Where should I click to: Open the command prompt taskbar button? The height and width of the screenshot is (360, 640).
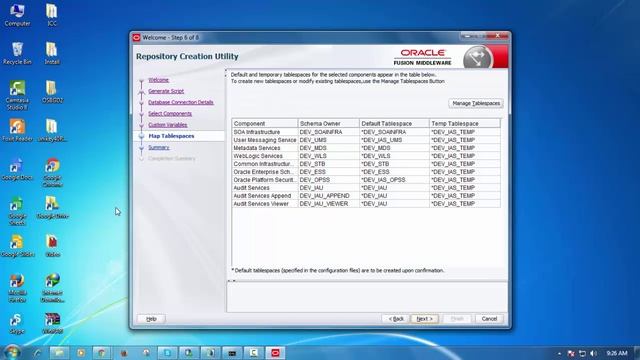pos(232,353)
